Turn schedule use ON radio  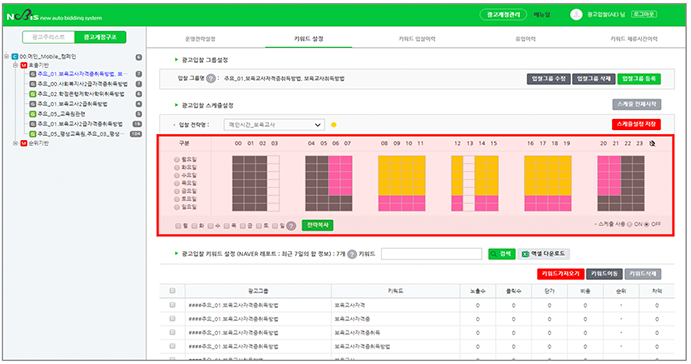(x=629, y=224)
